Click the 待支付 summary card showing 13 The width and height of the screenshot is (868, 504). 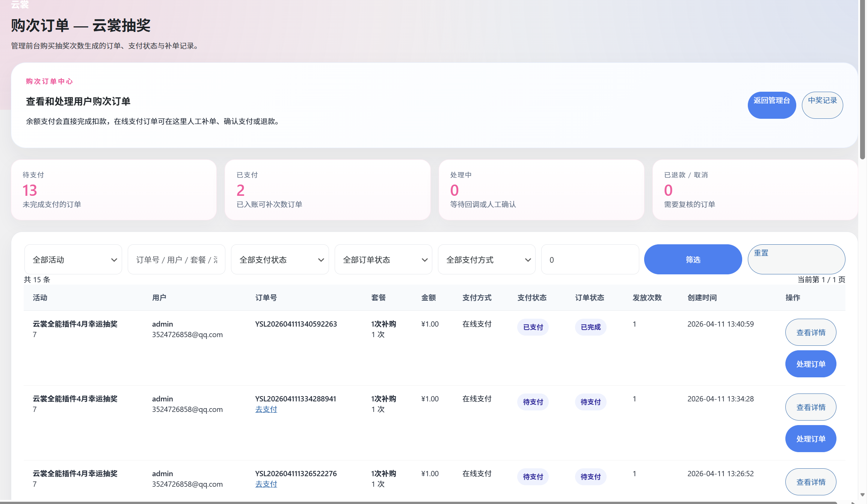pyautogui.click(x=114, y=190)
